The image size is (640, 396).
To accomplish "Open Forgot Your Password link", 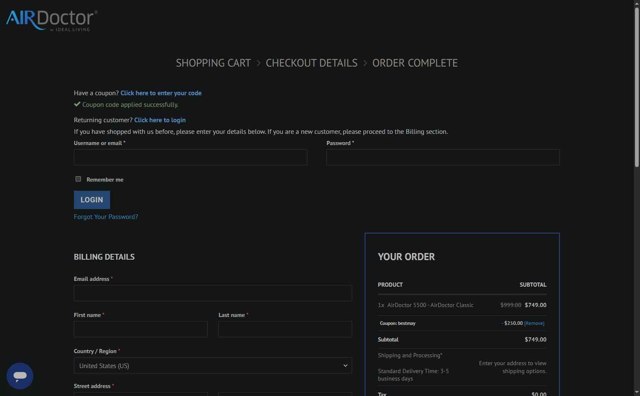I will (x=106, y=217).
